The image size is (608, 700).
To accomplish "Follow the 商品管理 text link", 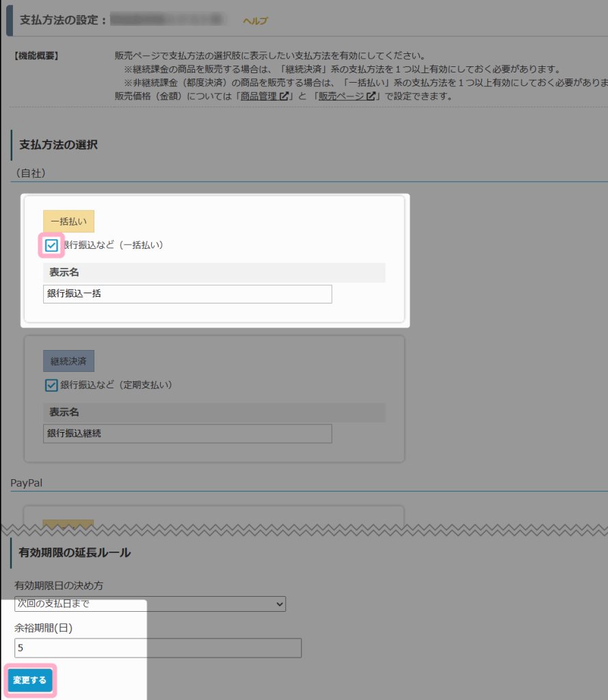I will (259, 96).
